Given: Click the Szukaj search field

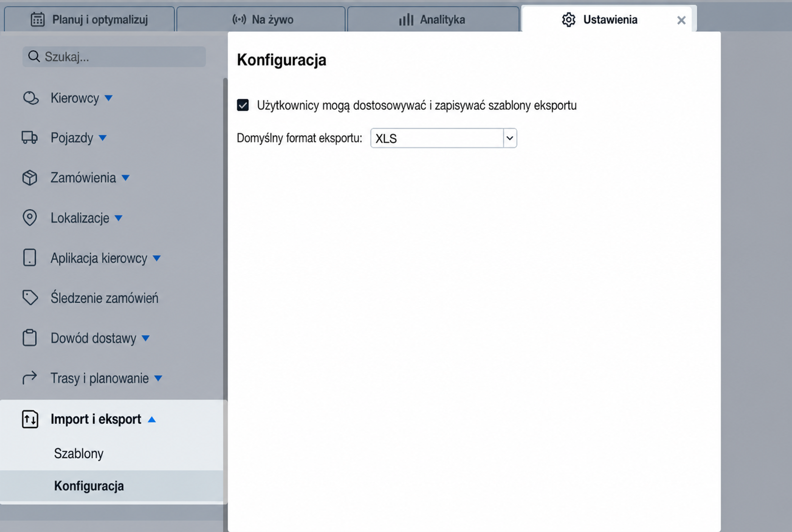Looking at the screenshot, I should (114, 57).
